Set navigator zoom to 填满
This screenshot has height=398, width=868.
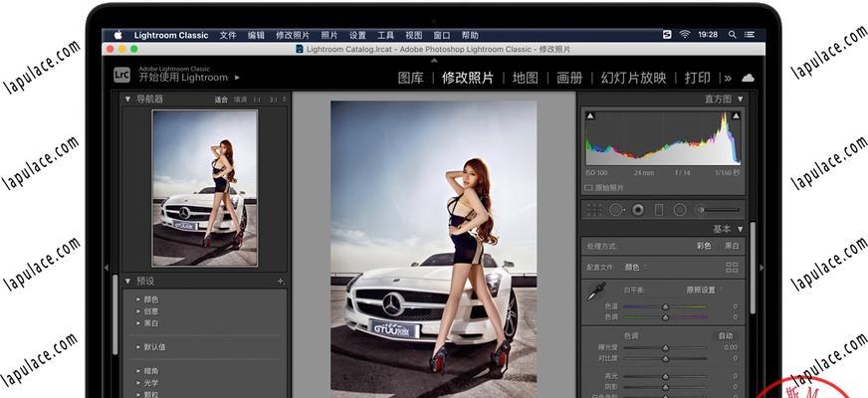(x=240, y=99)
